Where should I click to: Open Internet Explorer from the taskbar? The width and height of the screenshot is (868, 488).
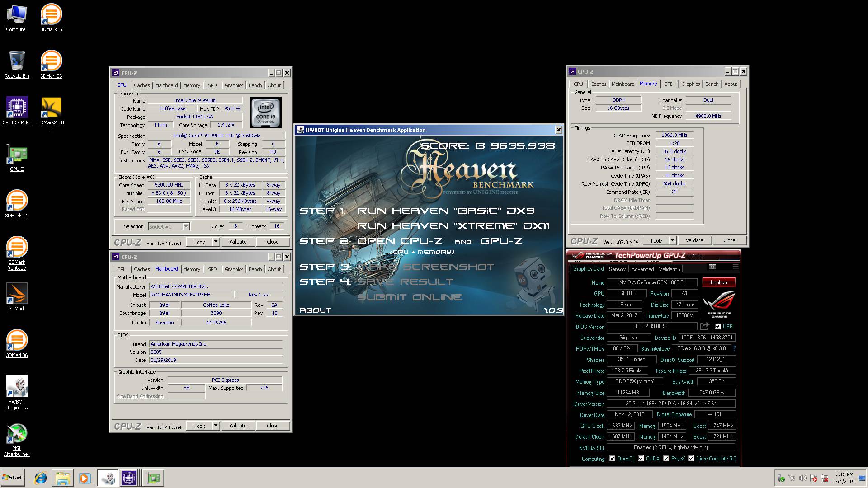coord(41,478)
